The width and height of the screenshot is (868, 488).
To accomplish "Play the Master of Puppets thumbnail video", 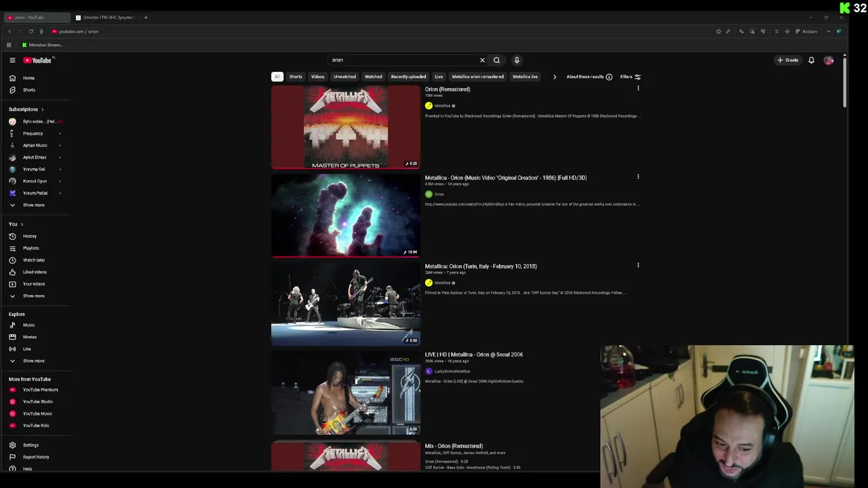I will point(346,127).
